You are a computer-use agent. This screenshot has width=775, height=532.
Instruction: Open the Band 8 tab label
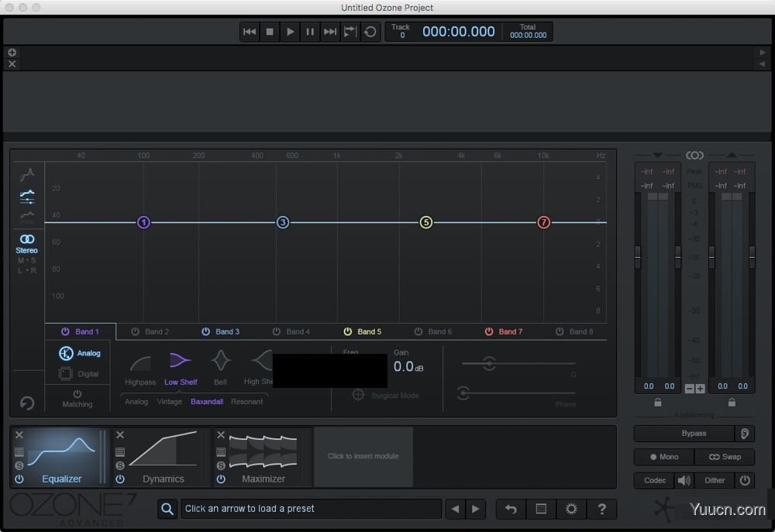click(x=581, y=331)
